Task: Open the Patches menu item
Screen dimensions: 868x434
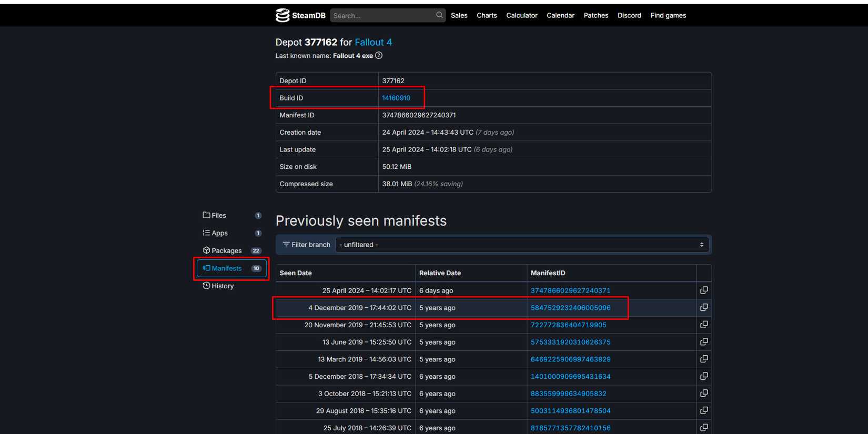Action: point(596,15)
